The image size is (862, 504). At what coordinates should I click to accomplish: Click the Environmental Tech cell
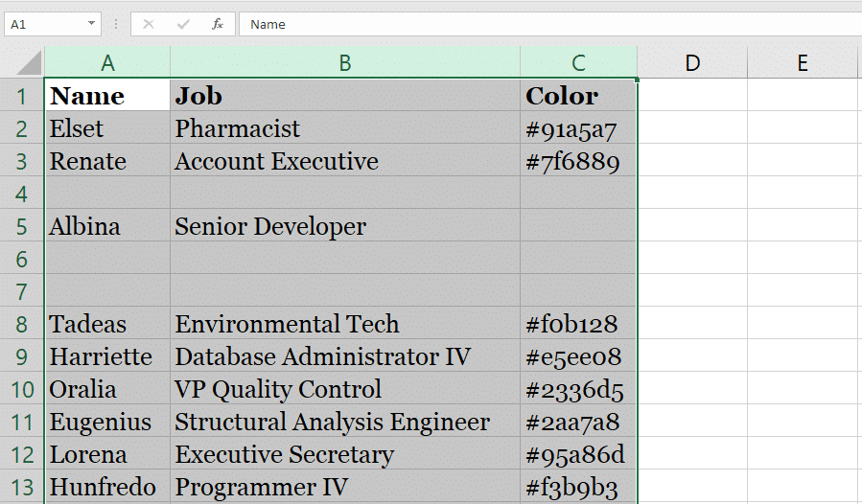(345, 324)
